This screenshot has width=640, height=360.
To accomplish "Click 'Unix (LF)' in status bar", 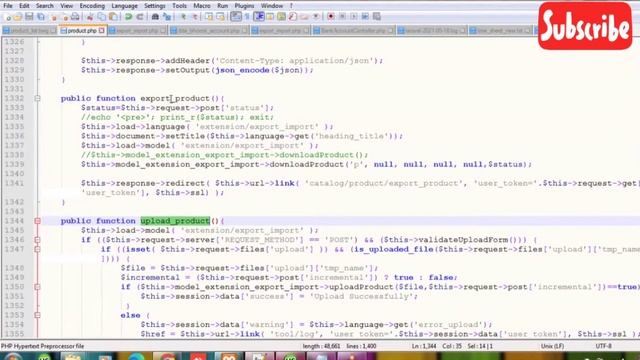I will 552,346.
